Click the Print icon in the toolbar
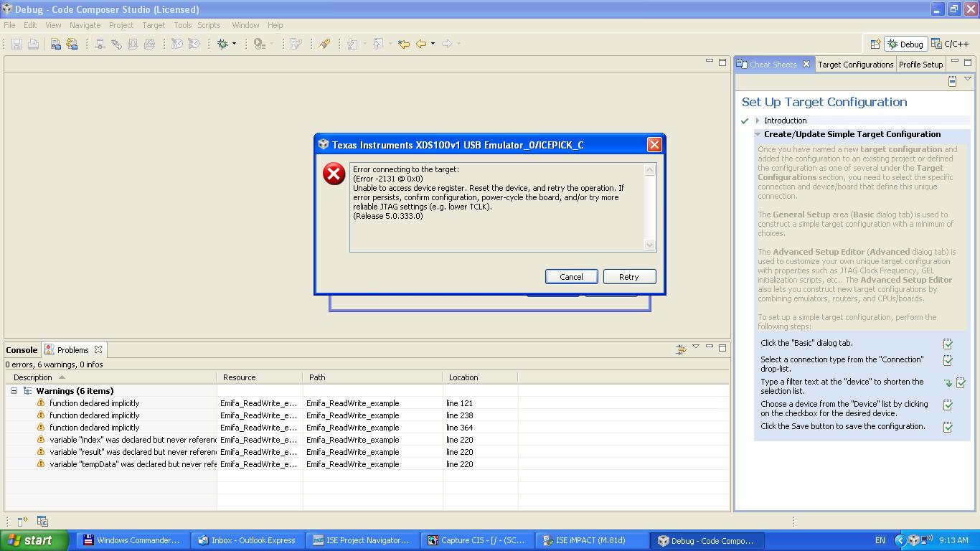This screenshot has height=551, width=980. pos(32,44)
